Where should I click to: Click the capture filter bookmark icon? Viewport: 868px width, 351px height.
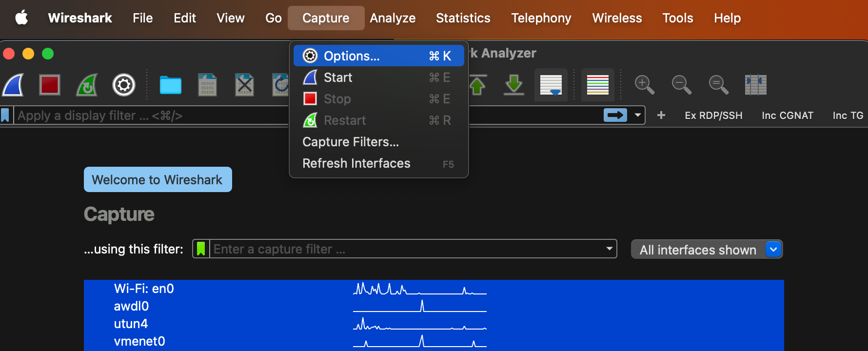(201, 249)
